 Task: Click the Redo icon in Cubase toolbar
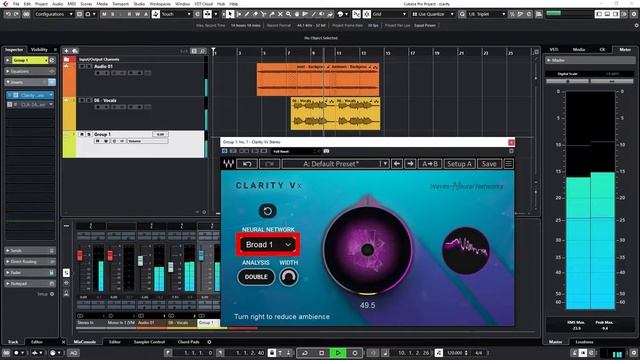coord(16,14)
